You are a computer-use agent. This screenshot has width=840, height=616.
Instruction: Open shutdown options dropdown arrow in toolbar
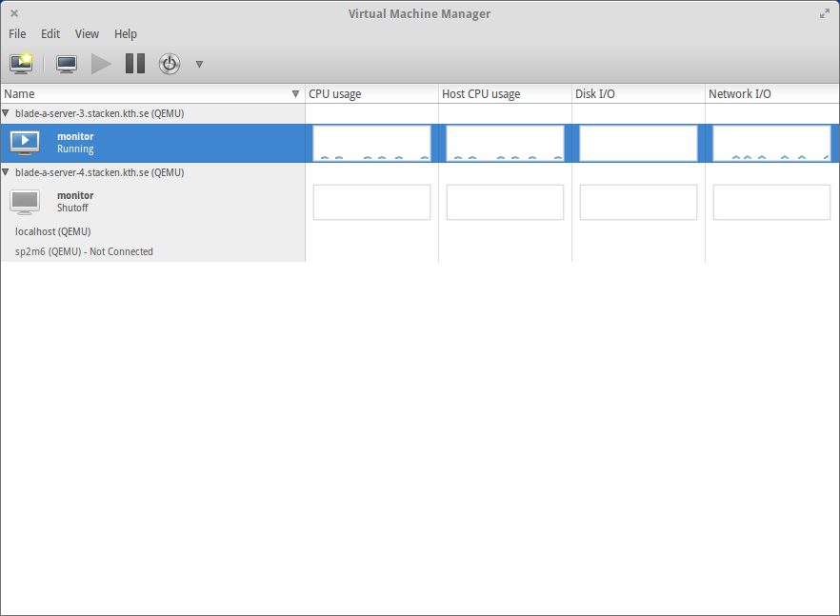tap(199, 65)
